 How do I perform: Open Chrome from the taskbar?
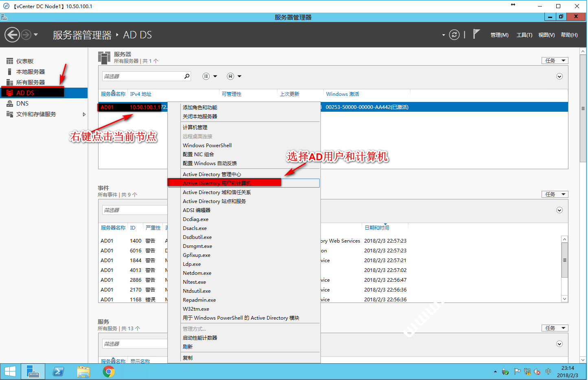pyautogui.click(x=108, y=371)
